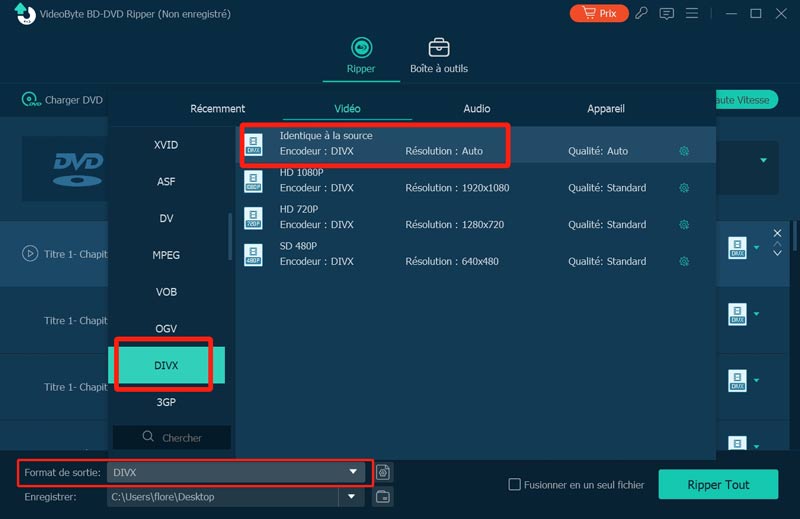This screenshot has width=800, height=519.
Task: Move first title down with chevron
Action: [777, 253]
